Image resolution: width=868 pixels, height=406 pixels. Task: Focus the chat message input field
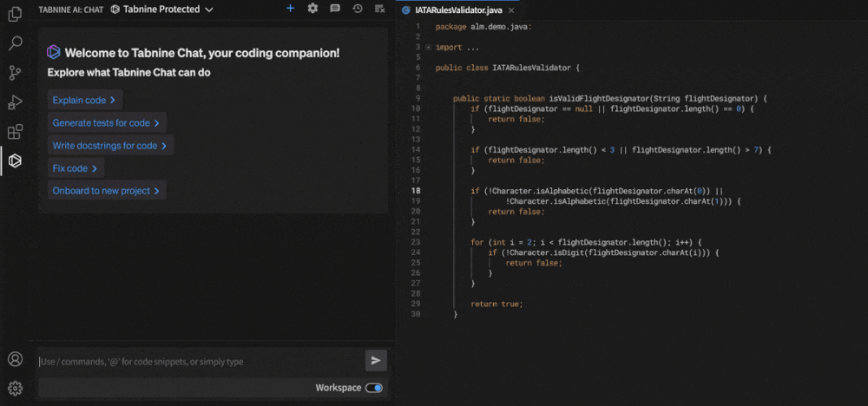point(200,362)
